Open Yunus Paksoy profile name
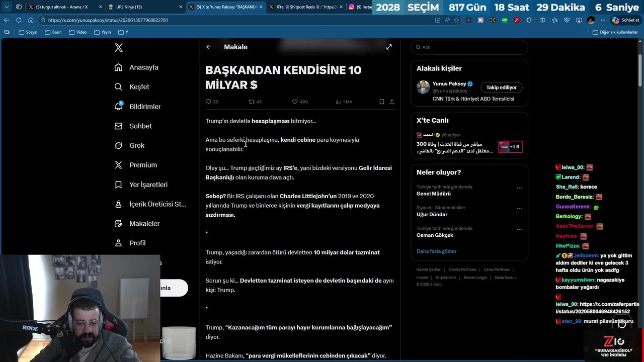644x362 pixels. click(x=449, y=84)
